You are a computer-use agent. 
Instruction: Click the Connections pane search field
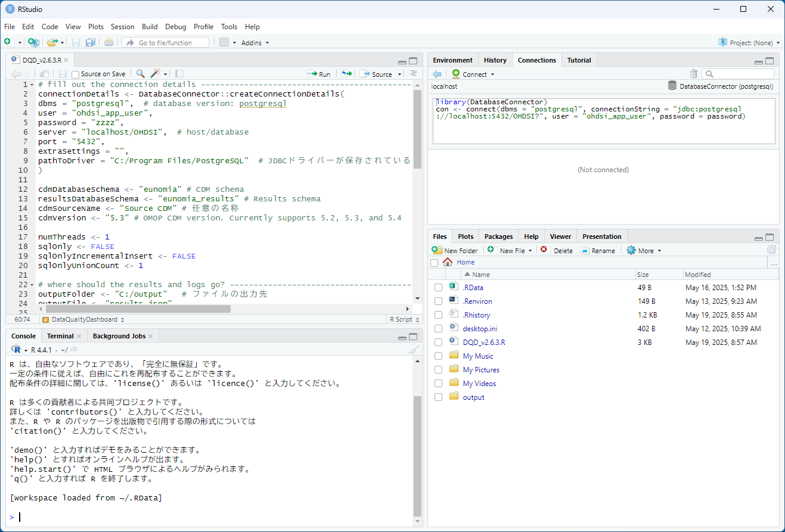(738, 74)
